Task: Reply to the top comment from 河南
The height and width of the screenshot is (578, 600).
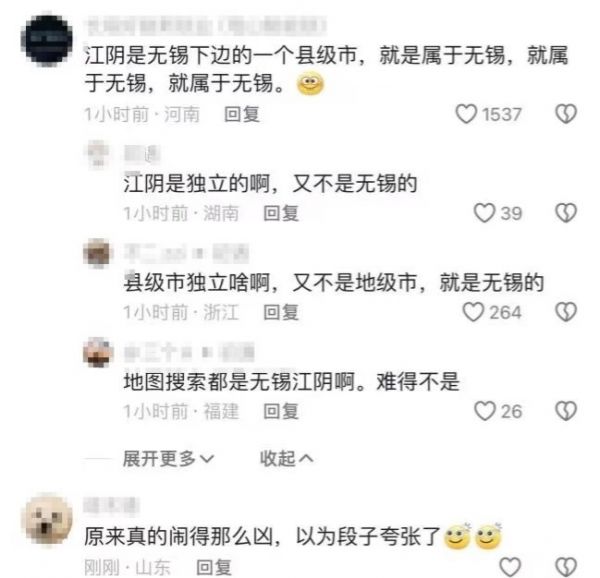Action: click(x=242, y=114)
